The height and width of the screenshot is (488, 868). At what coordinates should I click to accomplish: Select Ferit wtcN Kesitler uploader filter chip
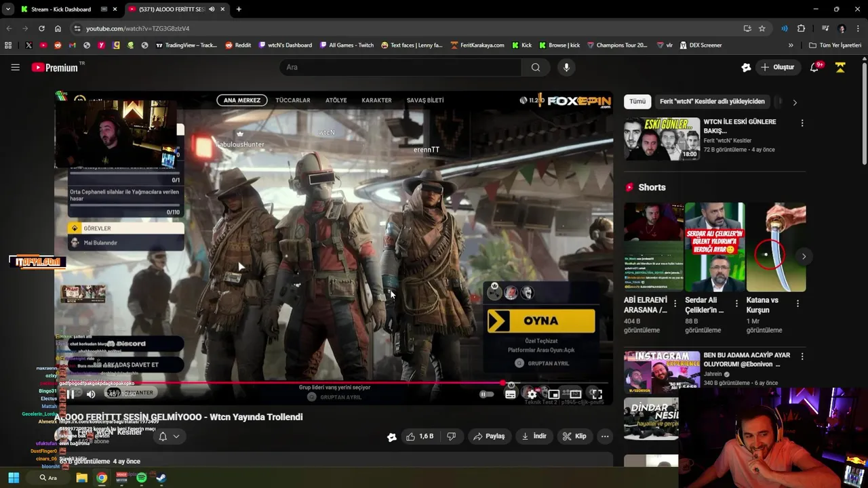click(712, 102)
